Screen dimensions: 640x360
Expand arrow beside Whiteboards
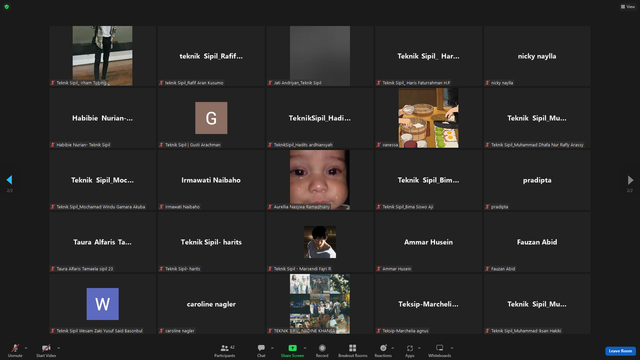pyautogui.click(x=452, y=348)
